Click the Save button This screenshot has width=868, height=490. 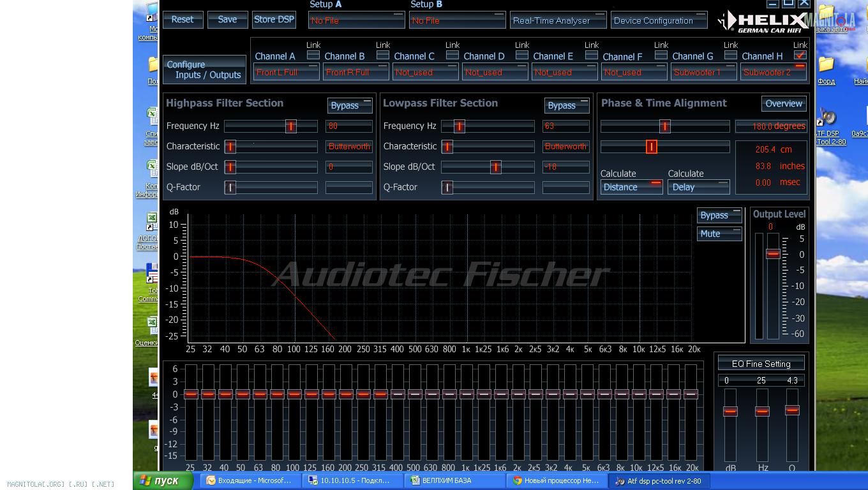tap(228, 19)
